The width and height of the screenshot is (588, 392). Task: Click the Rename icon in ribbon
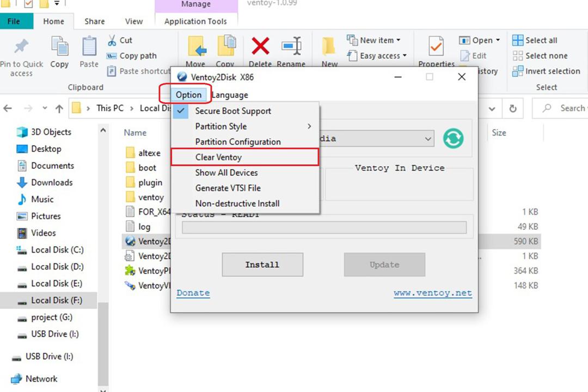(291, 46)
